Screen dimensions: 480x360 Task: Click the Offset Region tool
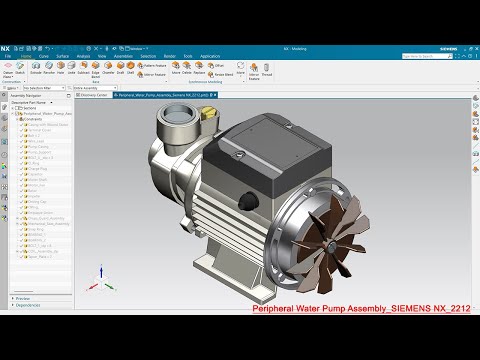tap(216, 66)
